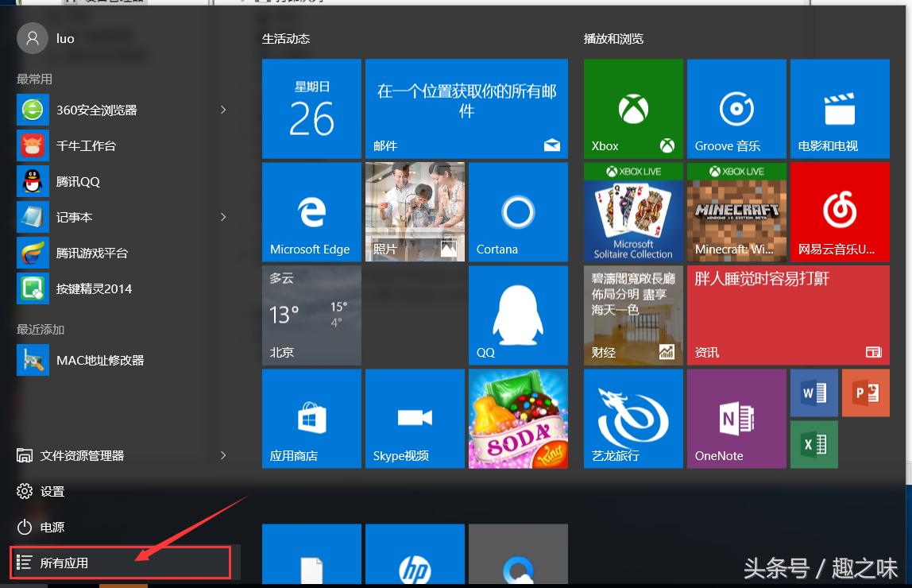Open the 财经 finance tile

coord(633,315)
